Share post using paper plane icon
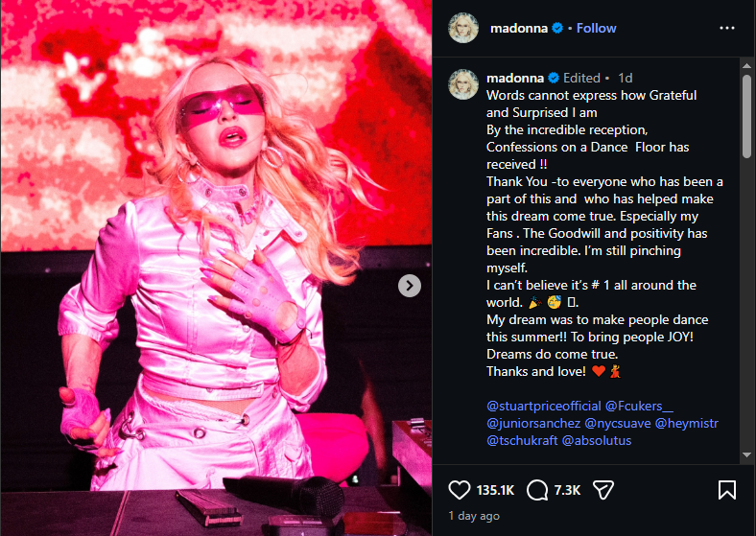The height and width of the screenshot is (536, 756). (603, 490)
